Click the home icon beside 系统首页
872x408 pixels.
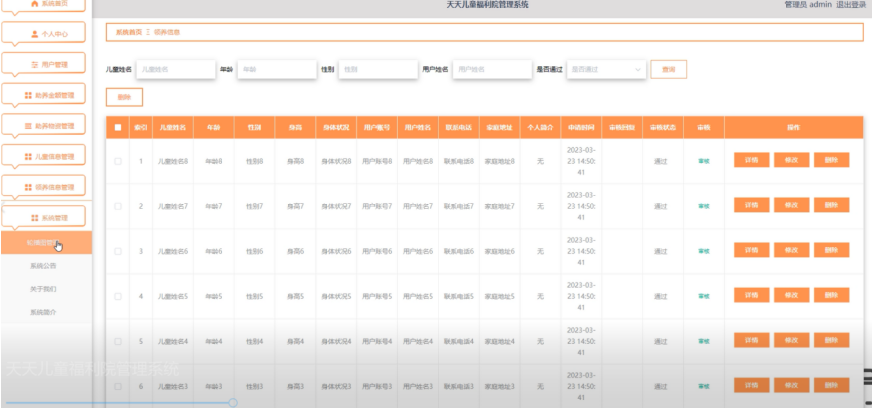(x=34, y=4)
